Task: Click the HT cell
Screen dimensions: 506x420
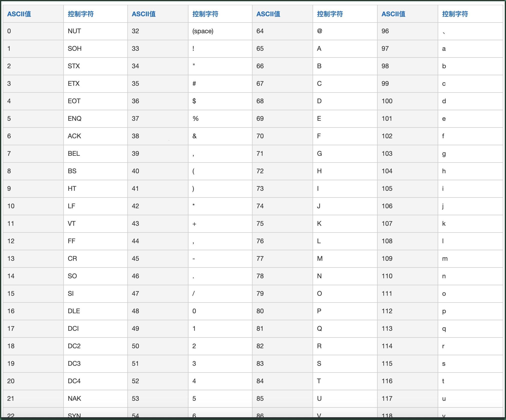Action: point(96,189)
